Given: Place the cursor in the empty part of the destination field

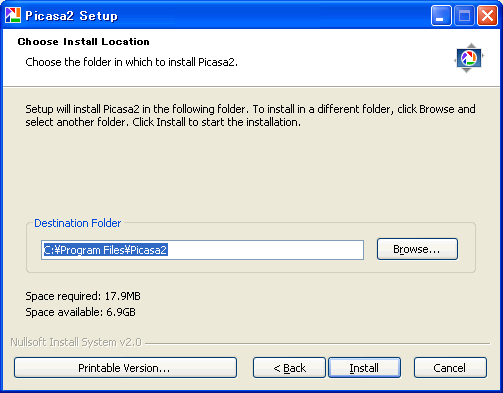Looking at the screenshot, I should coord(265,250).
